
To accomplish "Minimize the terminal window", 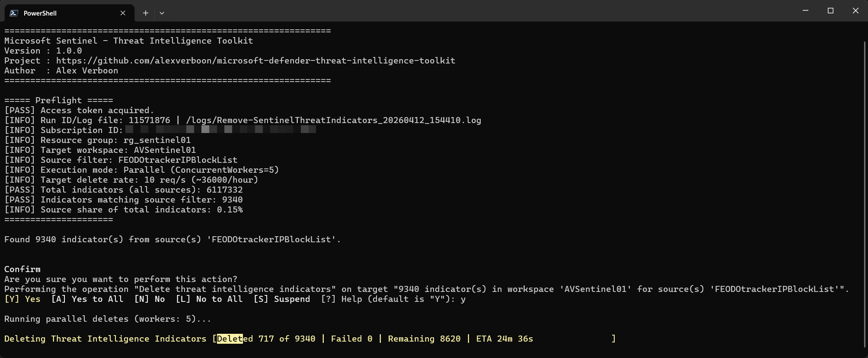I will pyautogui.click(x=805, y=11).
